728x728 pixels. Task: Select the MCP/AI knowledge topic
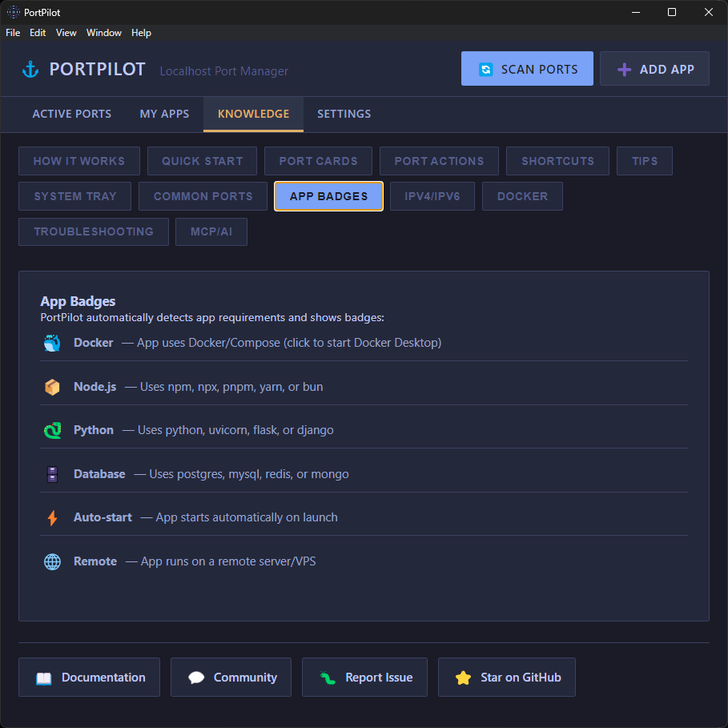211,231
